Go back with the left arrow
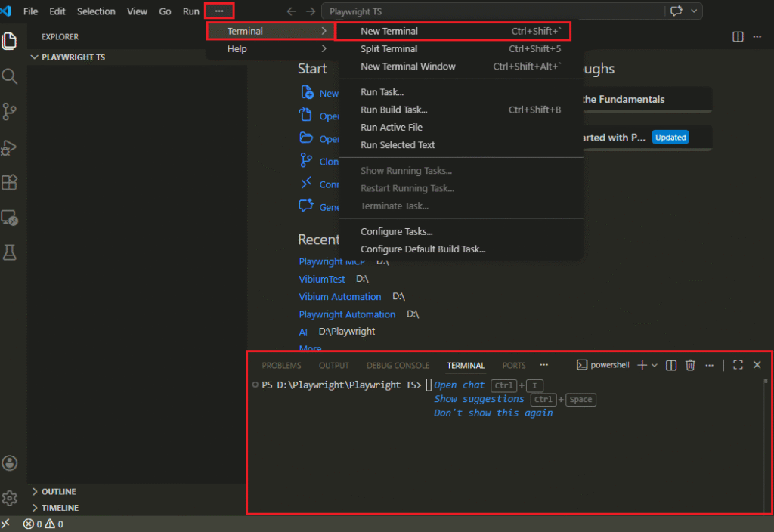The width and height of the screenshot is (774, 532). click(292, 11)
